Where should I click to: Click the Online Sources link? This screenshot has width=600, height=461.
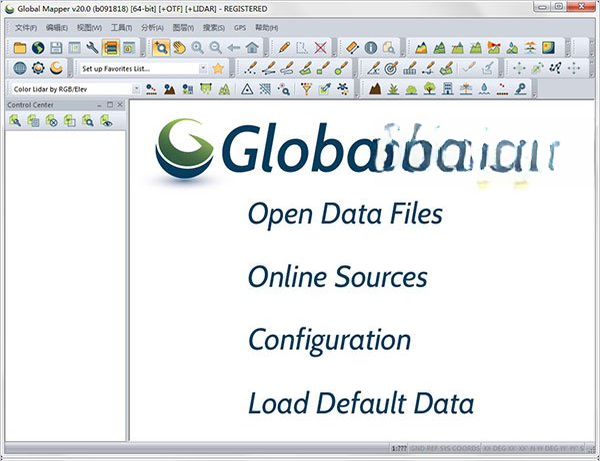tap(338, 277)
